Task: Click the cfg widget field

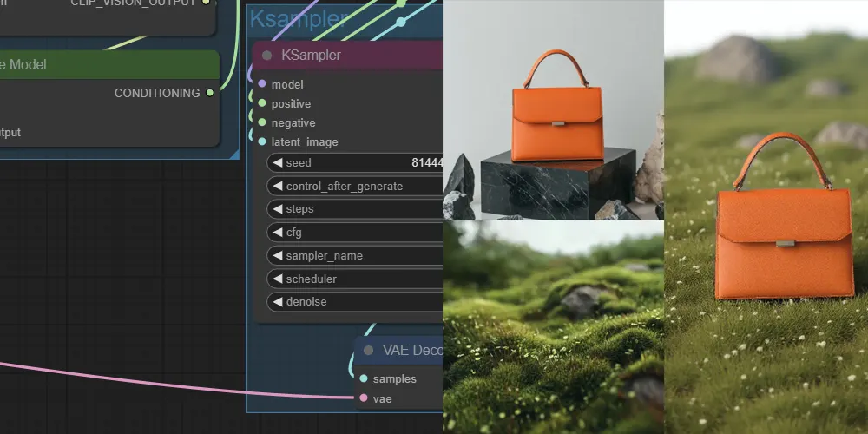Action: tap(355, 233)
